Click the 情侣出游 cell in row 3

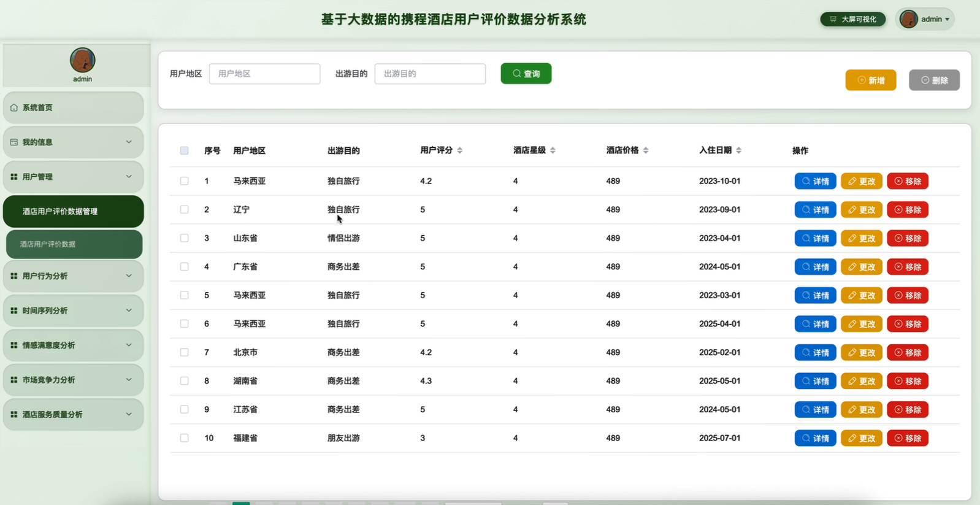343,238
